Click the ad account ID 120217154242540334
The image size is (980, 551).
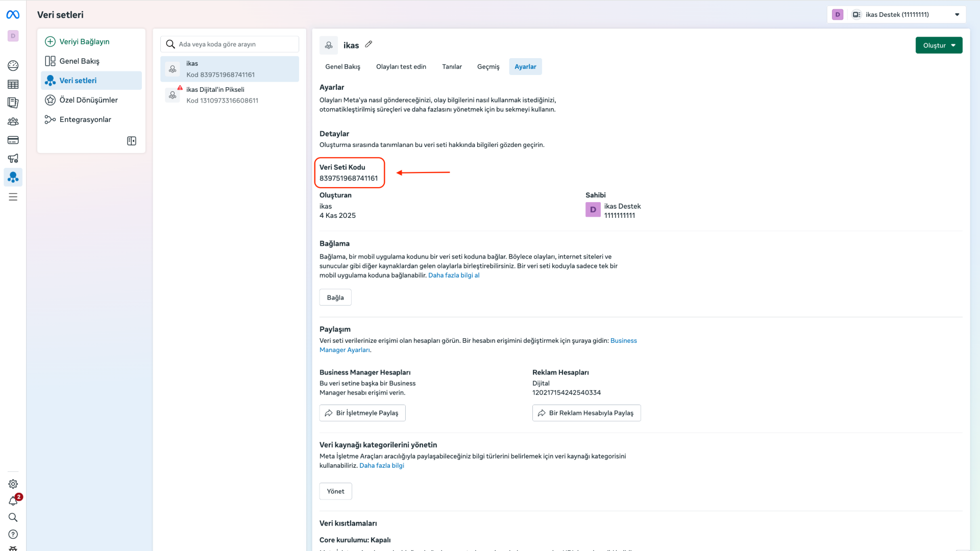pyautogui.click(x=567, y=393)
